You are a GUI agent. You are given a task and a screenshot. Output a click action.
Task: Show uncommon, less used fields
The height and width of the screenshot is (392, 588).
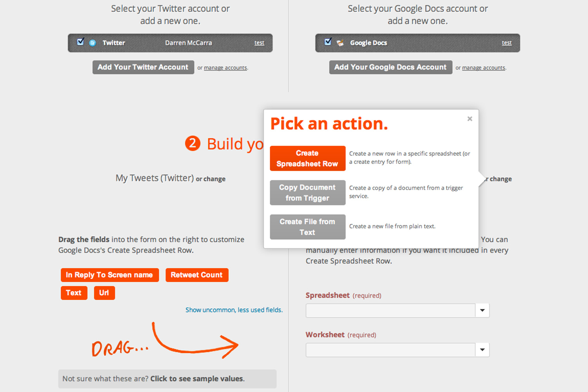click(234, 310)
